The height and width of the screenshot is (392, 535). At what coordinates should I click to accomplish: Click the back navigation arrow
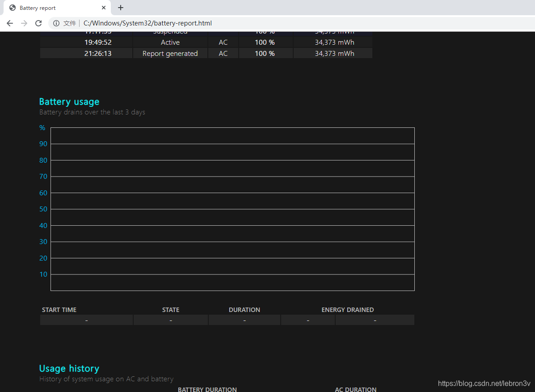[x=10, y=23]
